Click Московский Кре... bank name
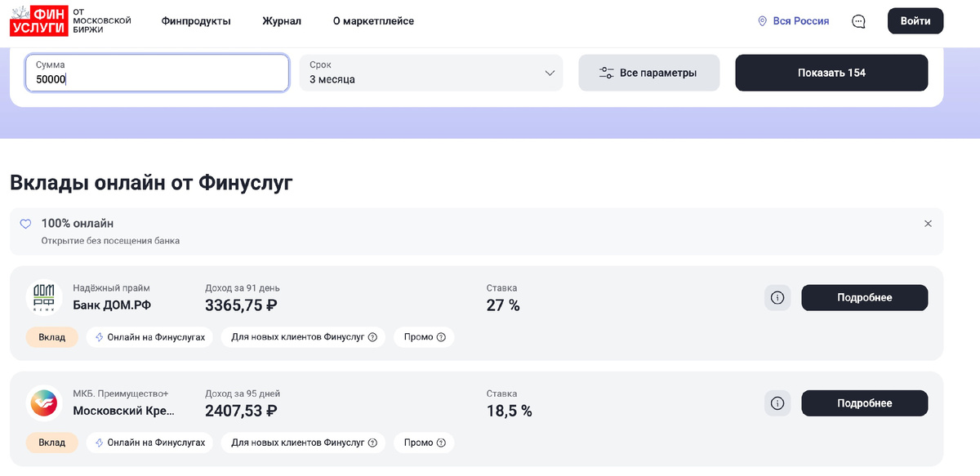 click(x=124, y=411)
